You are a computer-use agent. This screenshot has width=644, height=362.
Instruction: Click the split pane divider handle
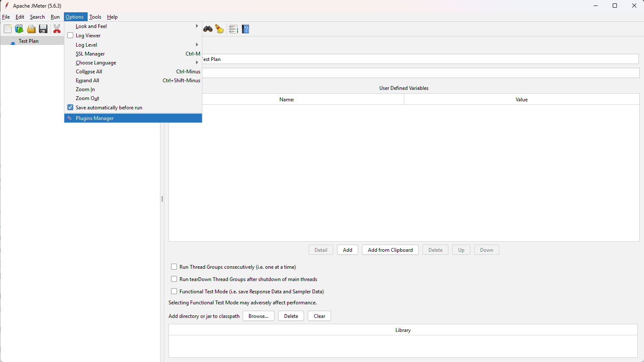(162, 199)
